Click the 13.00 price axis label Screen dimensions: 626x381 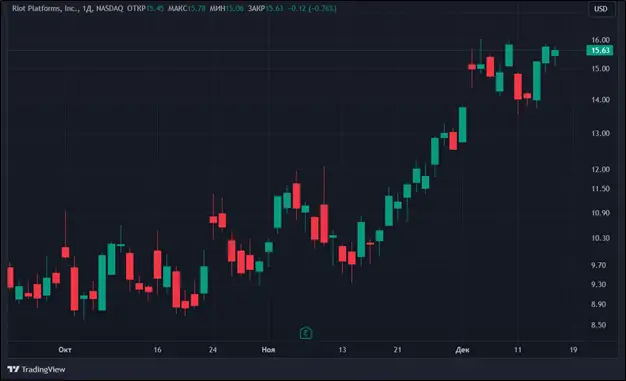click(600, 133)
